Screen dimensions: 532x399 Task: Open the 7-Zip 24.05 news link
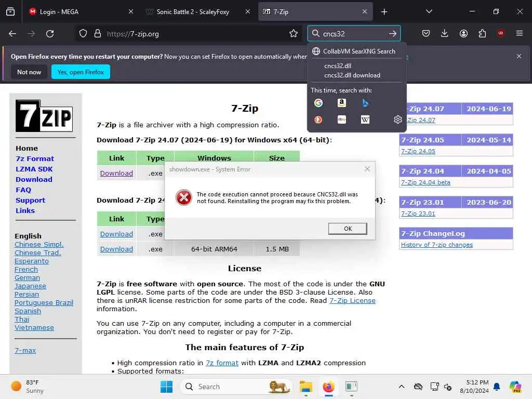[418, 151]
